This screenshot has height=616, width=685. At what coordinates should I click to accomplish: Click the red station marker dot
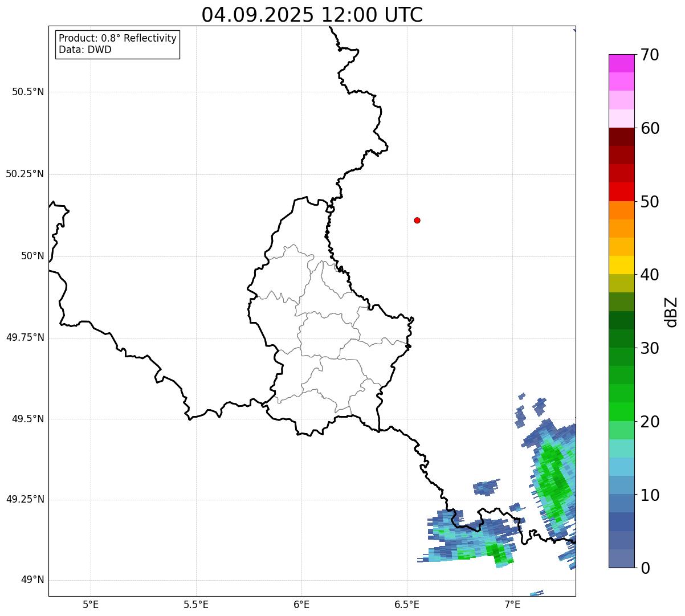point(417,220)
